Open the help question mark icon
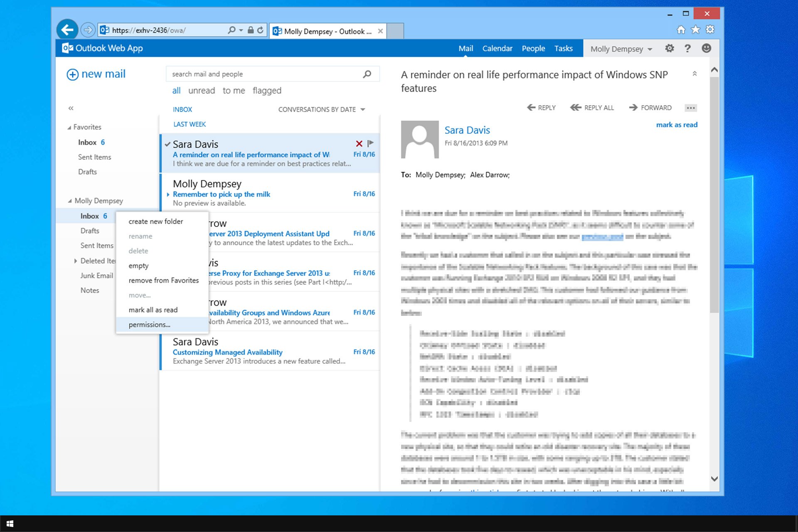Viewport: 798px width, 532px height. pyautogui.click(x=687, y=48)
